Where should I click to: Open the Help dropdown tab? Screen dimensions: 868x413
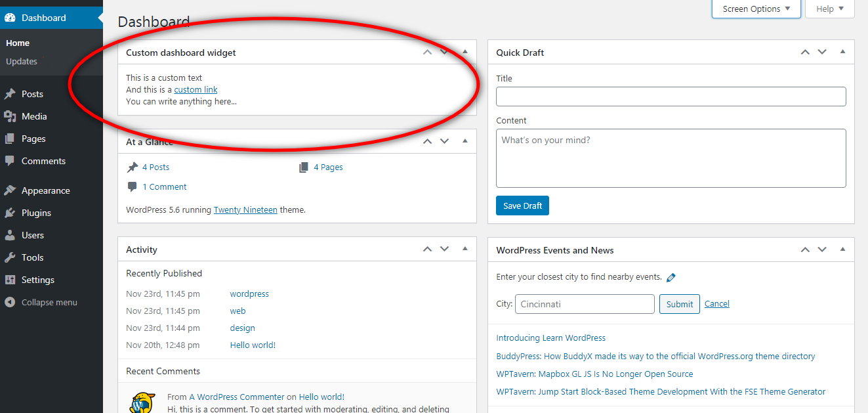(x=830, y=9)
